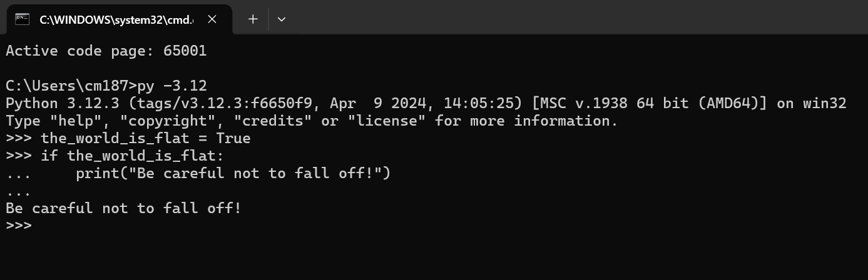This screenshot has width=868, height=280.
Task: Click the "the_world_is_flat = True" assignment line
Action: coord(145,138)
